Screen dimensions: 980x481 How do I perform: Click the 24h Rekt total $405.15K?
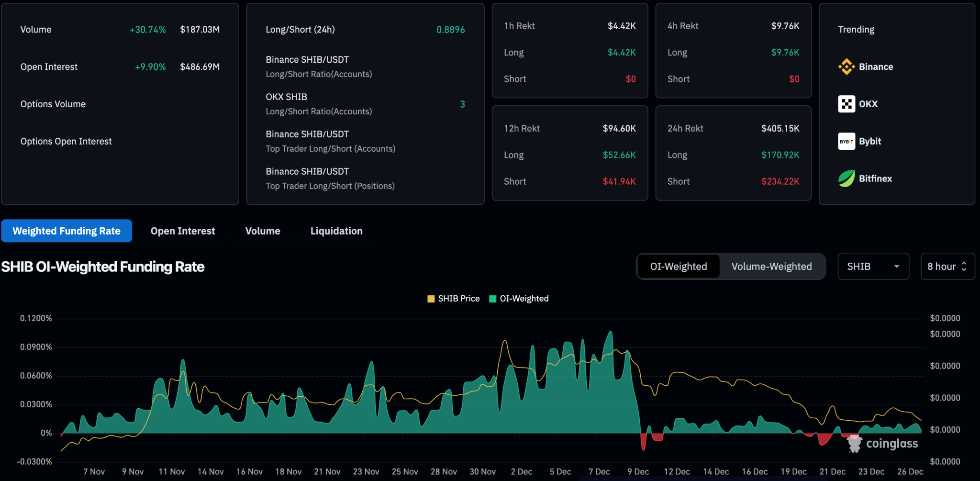click(x=780, y=128)
